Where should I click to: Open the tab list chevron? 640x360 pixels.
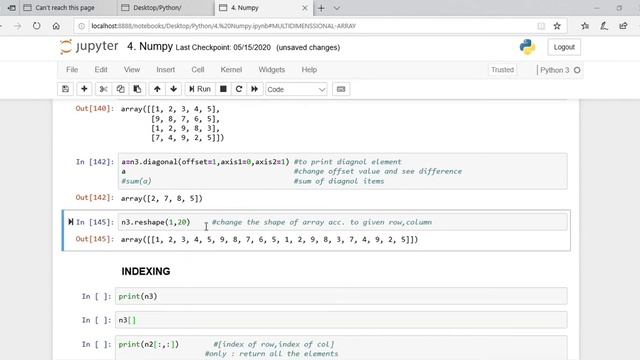click(336, 8)
